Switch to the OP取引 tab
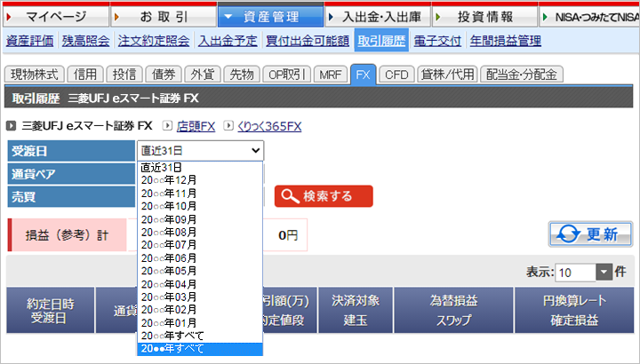Screen dimensions: 640x364 [286, 75]
